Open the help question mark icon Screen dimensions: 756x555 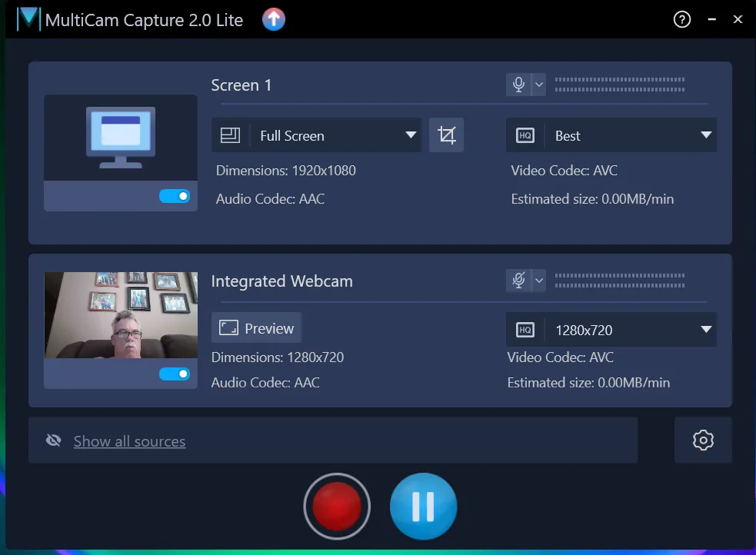(x=681, y=20)
